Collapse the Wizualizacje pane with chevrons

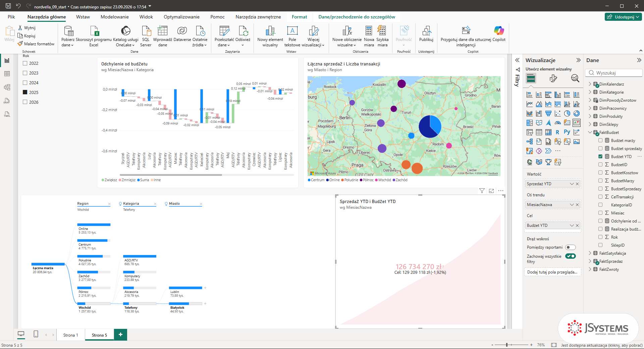click(x=578, y=60)
